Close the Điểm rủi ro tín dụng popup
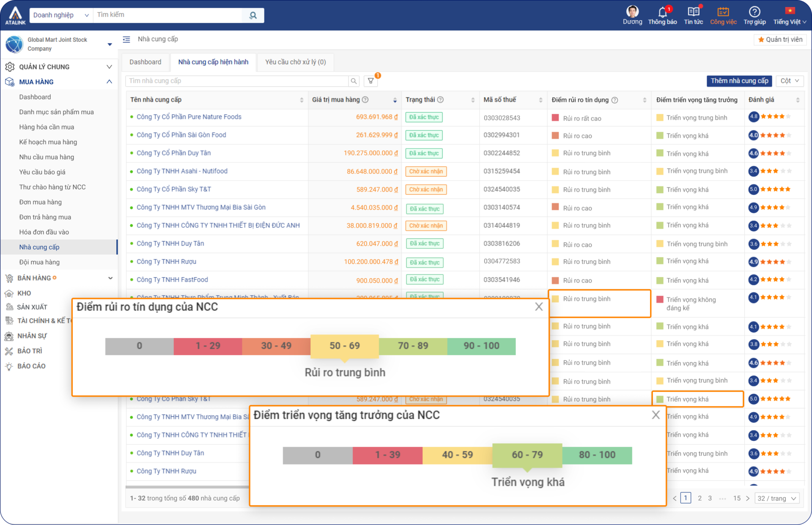Image resolution: width=812 pixels, height=525 pixels. (x=539, y=306)
